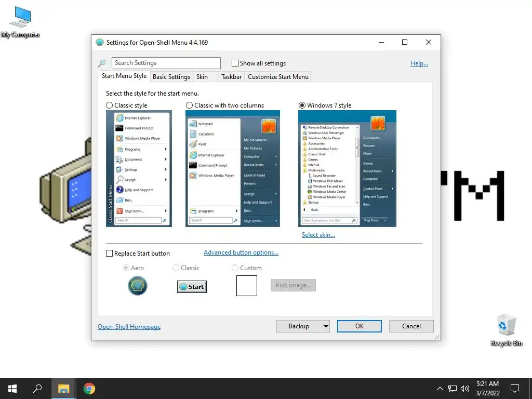Click the Classic style preview image
Screen dimensions: 532x399
[139, 168]
